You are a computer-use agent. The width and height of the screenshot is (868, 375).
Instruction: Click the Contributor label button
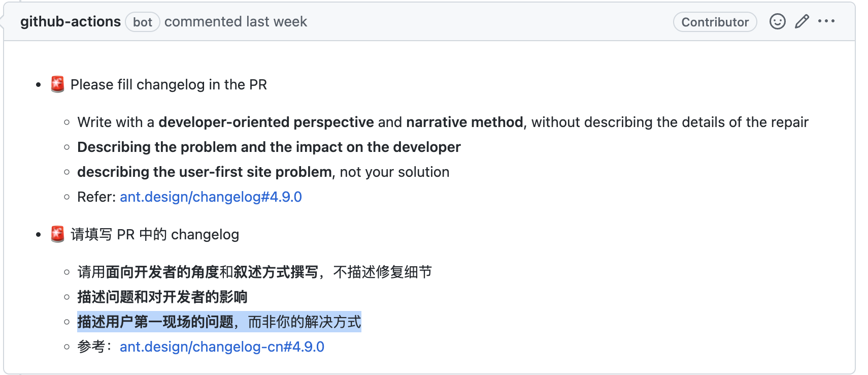point(715,22)
